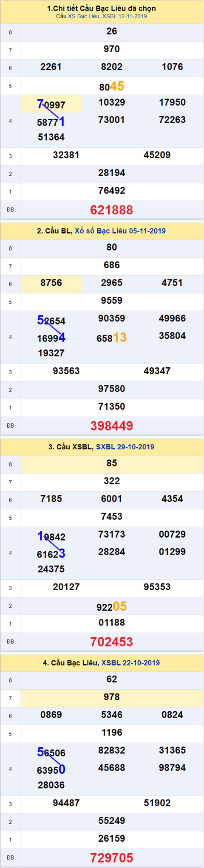Select the number '65813' with orange digits
Image resolution: width=204 pixels, height=868 pixels.
112,338
